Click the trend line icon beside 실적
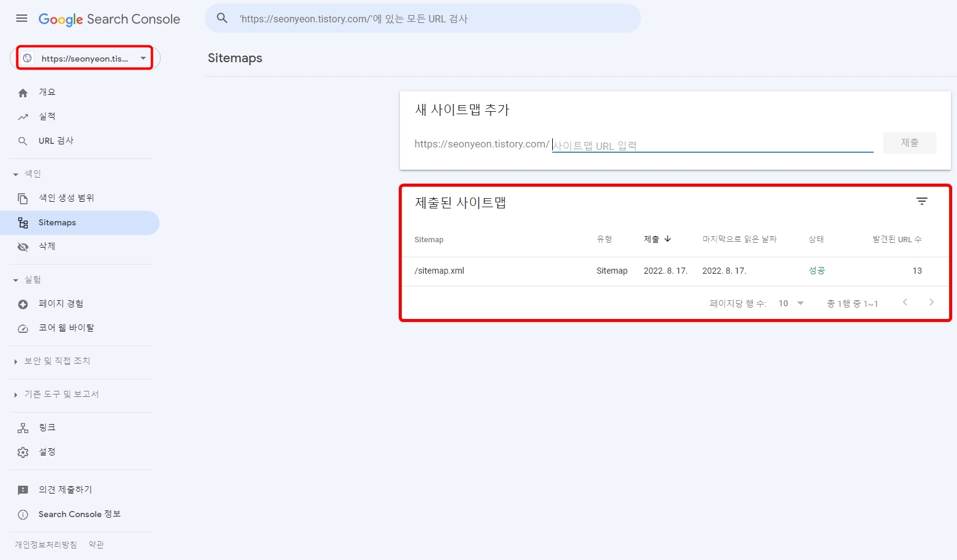957x560 pixels. 23,117
